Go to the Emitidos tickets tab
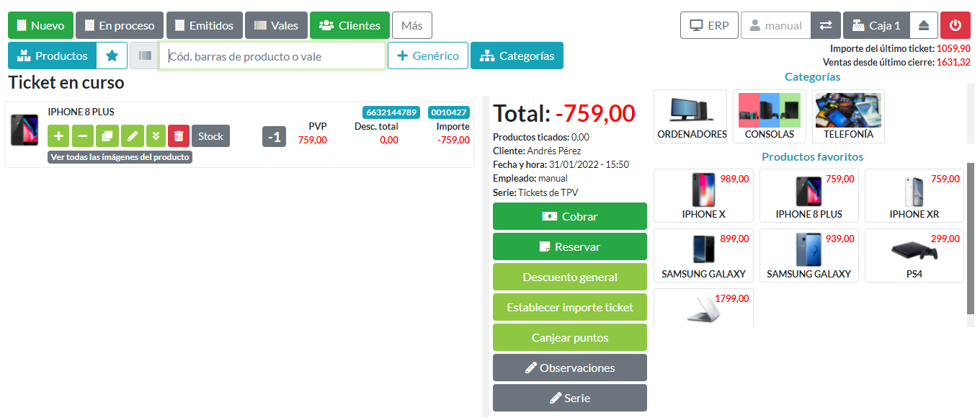The height and width of the screenshot is (418, 980). click(204, 25)
